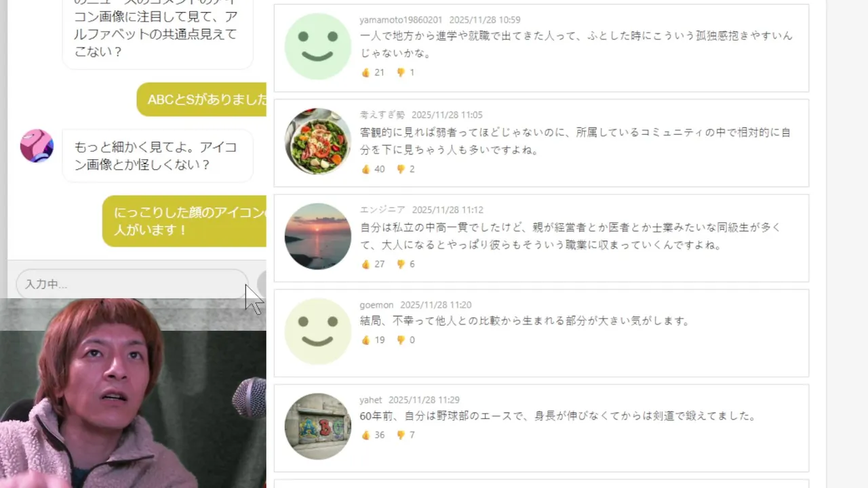Open the salad bowl avatar image

pos(318,142)
